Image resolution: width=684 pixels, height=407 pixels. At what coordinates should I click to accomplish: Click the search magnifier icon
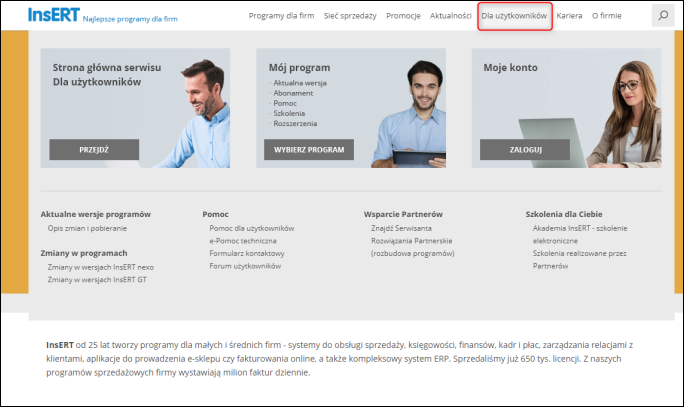663,16
